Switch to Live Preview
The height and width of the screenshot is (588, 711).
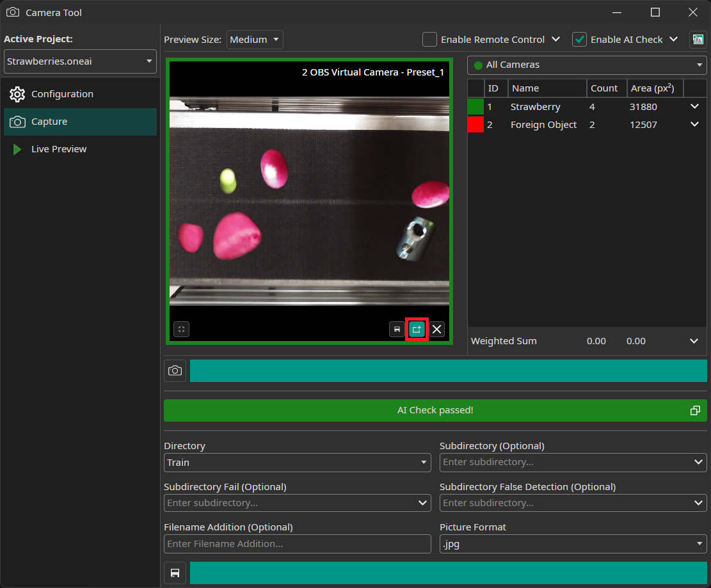(59, 149)
